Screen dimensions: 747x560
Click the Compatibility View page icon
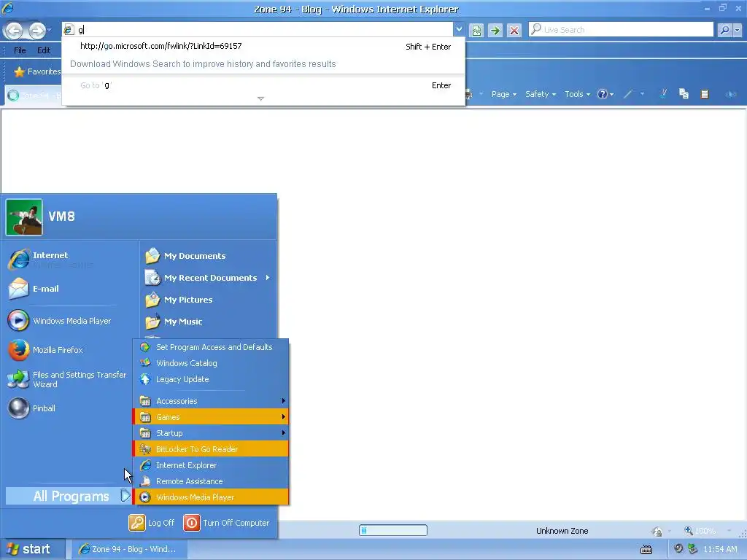[x=476, y=31]
